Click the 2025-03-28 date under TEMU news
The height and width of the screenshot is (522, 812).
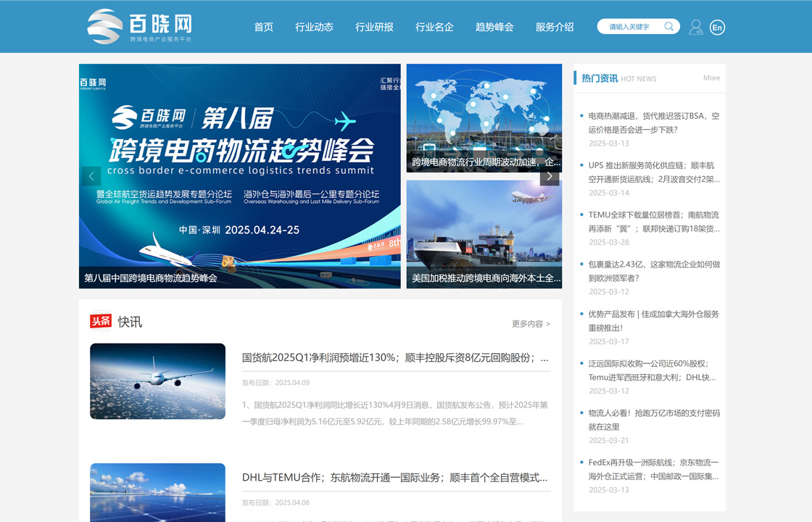[x=609, y=242]
